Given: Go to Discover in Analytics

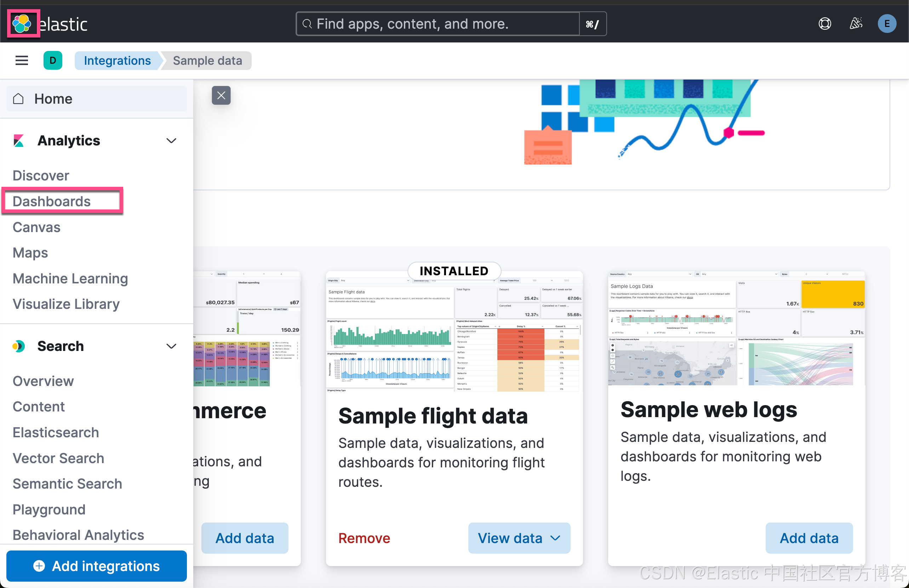Looking at the screenshot, I should [x=41, y=175].
